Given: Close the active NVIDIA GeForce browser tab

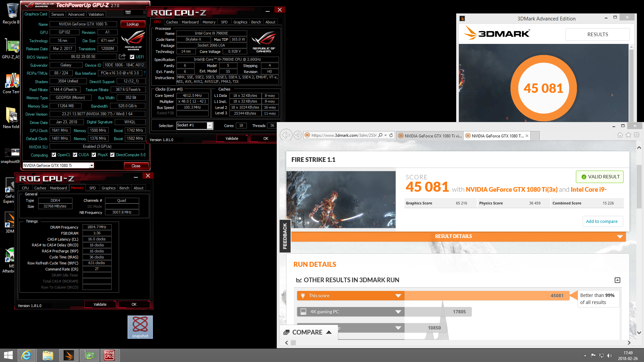Looking at the screenshot, I should coord(527,136).
